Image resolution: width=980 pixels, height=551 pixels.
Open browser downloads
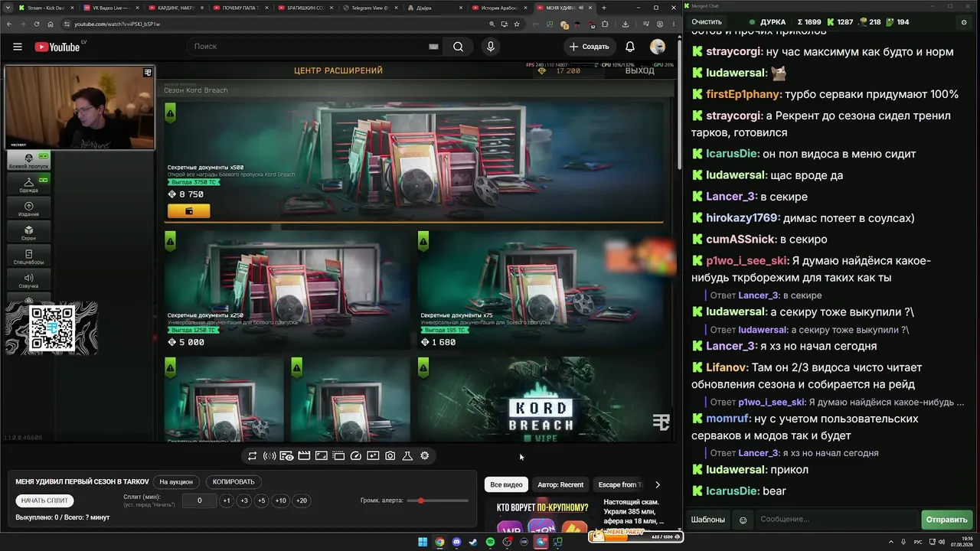[626, 24]
